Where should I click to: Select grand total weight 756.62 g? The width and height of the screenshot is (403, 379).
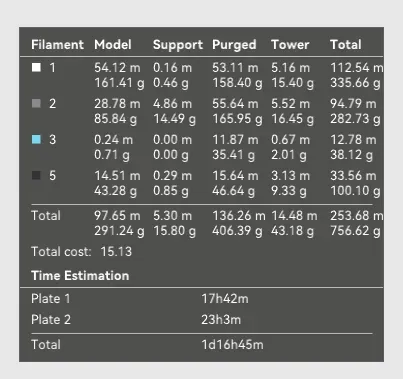point(355,231)
